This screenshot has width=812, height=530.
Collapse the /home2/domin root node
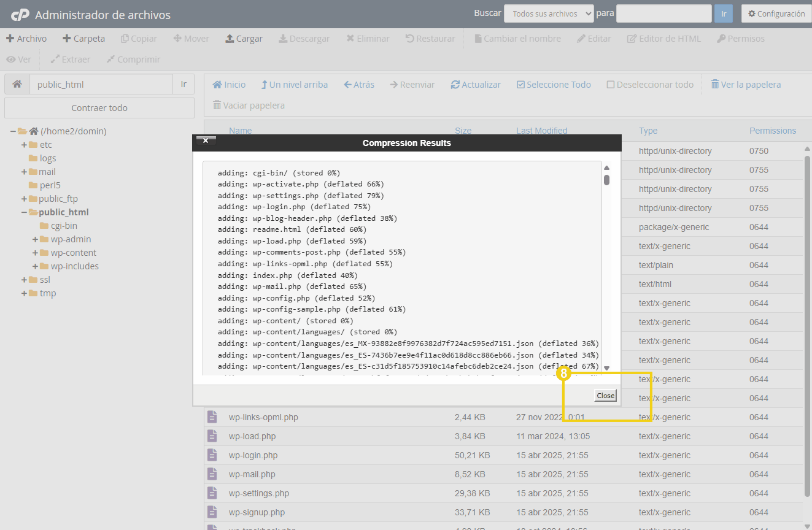tap(13, 131)
